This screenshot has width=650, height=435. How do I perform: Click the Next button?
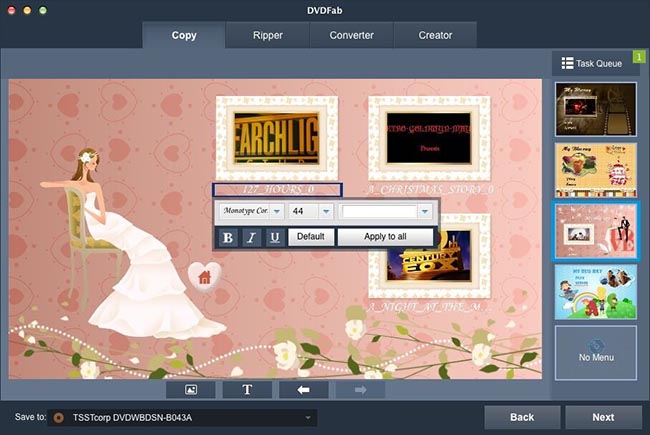pos(603,417)
